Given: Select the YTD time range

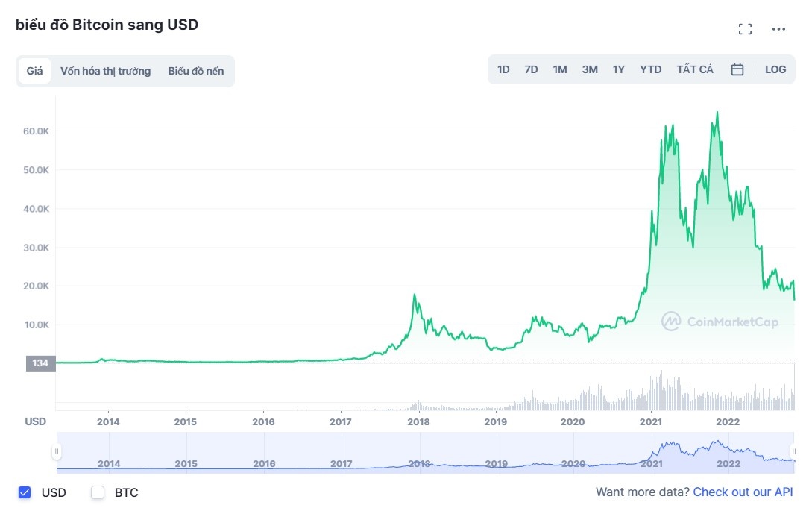Looking at the screenshot, I should [650, 69].
